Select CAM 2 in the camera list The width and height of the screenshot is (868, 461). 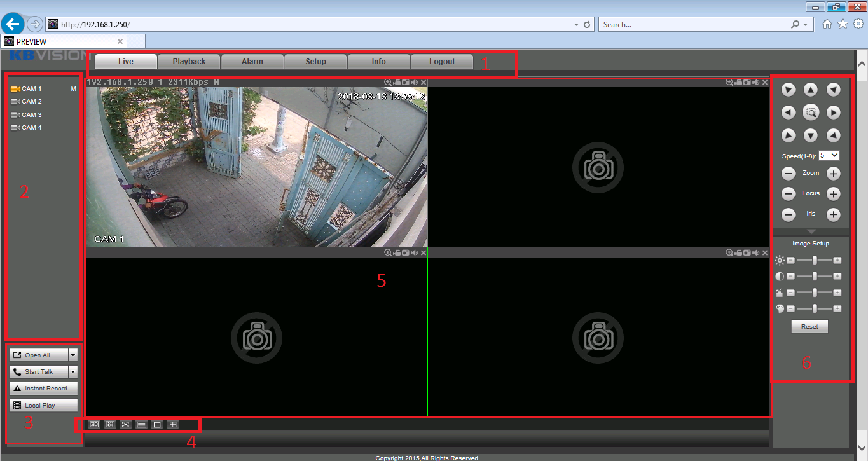coord(31,102)
